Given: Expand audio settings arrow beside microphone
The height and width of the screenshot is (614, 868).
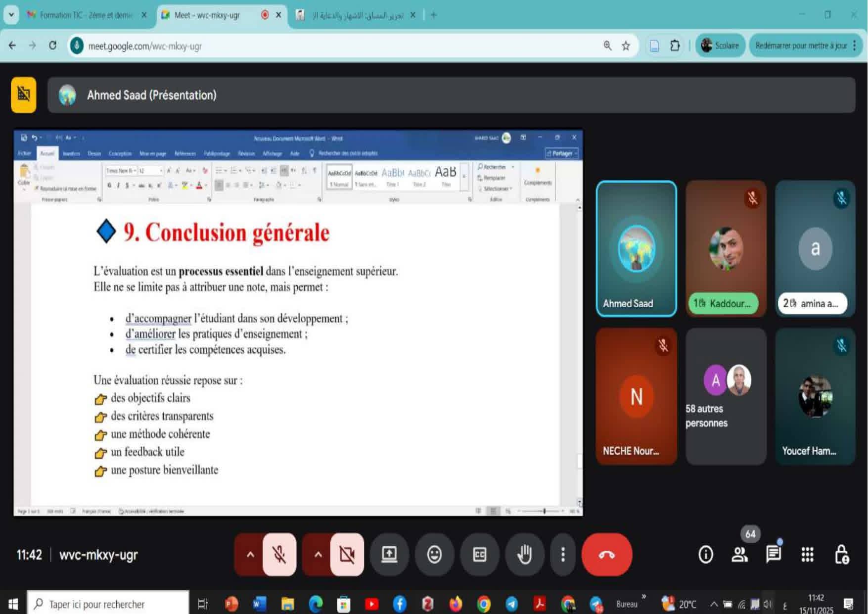Looking at the screenshot, I should click(x=250, y=555).
